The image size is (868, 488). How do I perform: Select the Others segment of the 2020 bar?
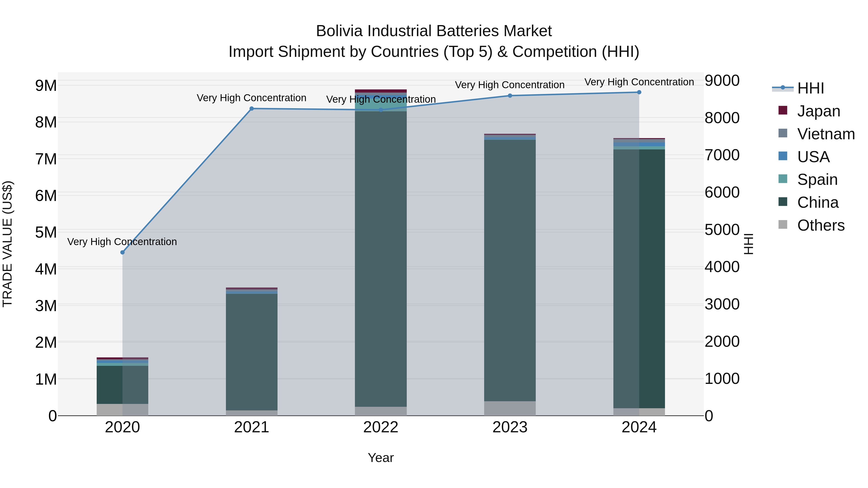[122, 409]
